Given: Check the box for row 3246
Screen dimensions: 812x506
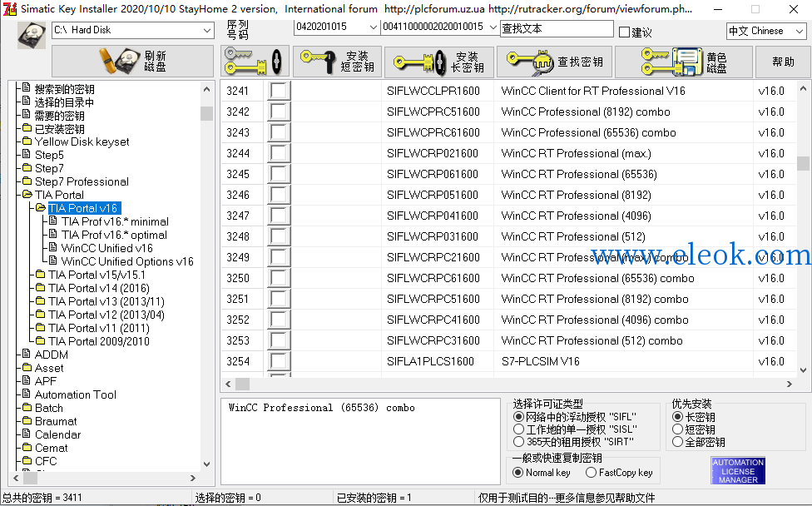Looking at the screenshot, I should (x=279, y=195).
